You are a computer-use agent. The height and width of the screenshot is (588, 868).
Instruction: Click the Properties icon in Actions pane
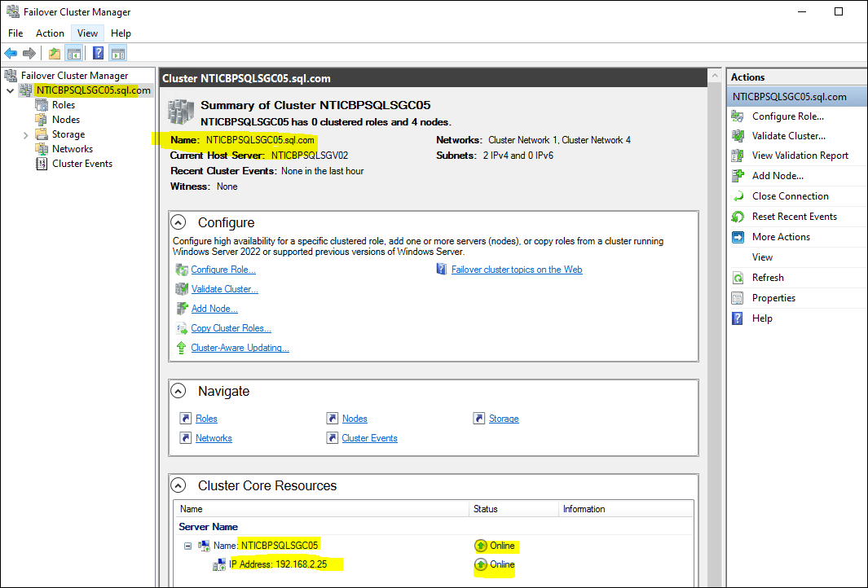pyautogui.click(x=738, y=298)
